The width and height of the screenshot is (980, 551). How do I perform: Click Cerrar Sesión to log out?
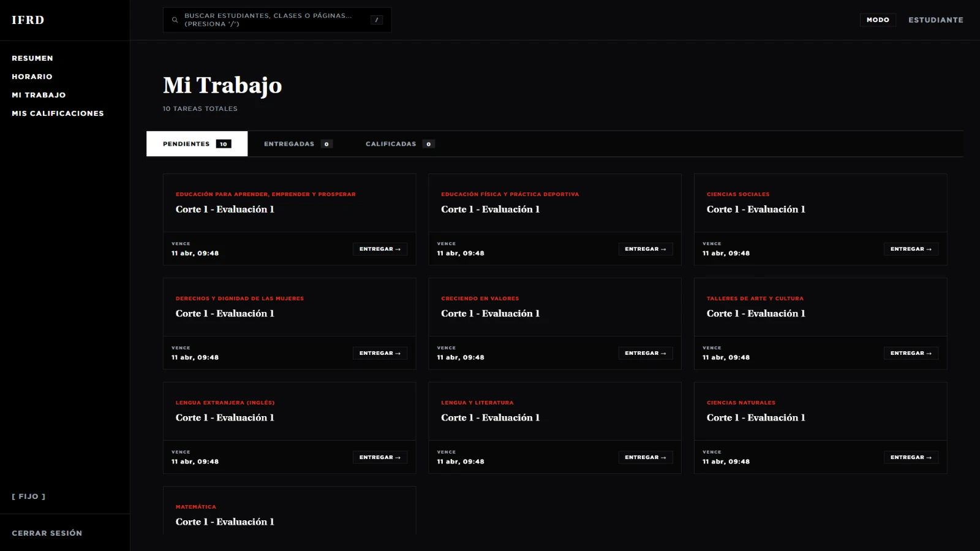[x=47, y=533]
